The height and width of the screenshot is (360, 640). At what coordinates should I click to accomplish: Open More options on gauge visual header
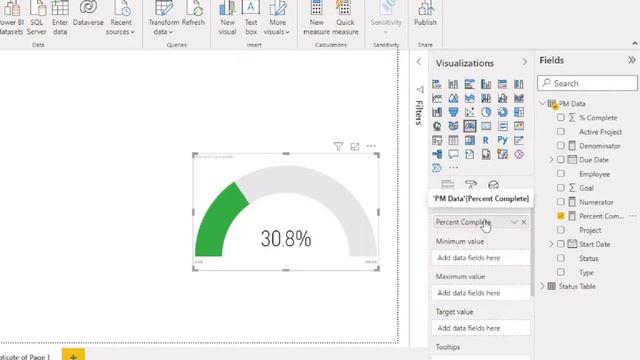click(x=371, y=146)
